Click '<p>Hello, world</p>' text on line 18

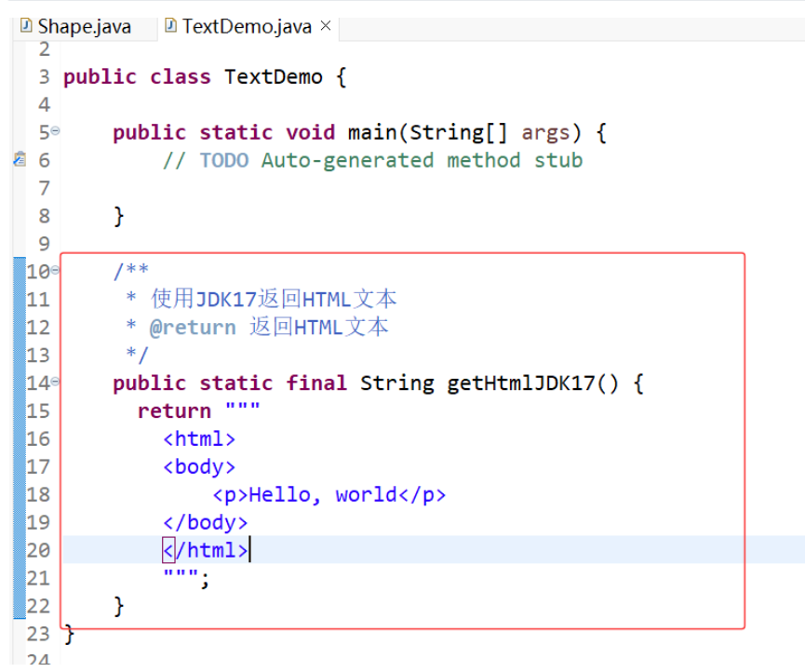point(329,495)
